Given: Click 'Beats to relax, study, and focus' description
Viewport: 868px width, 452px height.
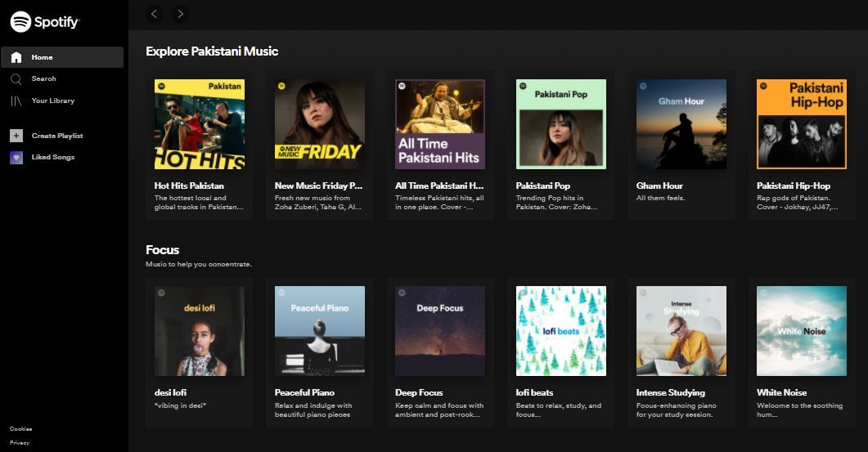Looking at the screenshot, I should pyautogui.click(x=559, y=410).
